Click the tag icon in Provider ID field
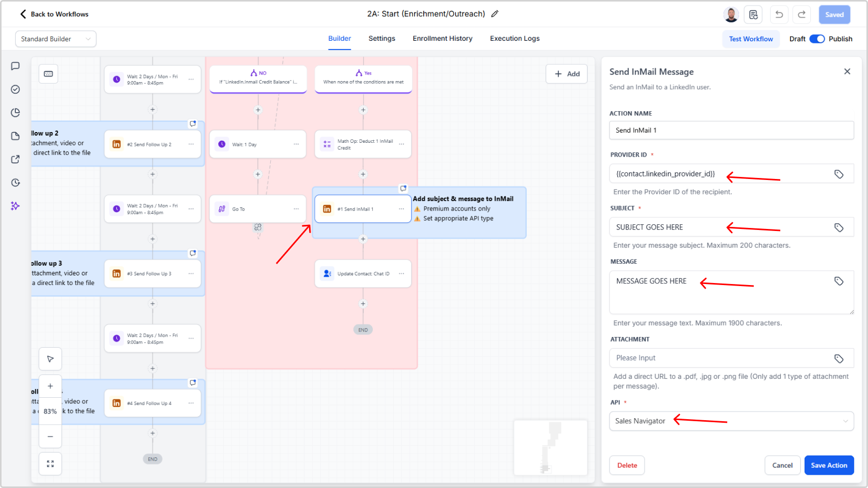The width and height of the screenshot is (868, 488). click(x=838, y=174)
